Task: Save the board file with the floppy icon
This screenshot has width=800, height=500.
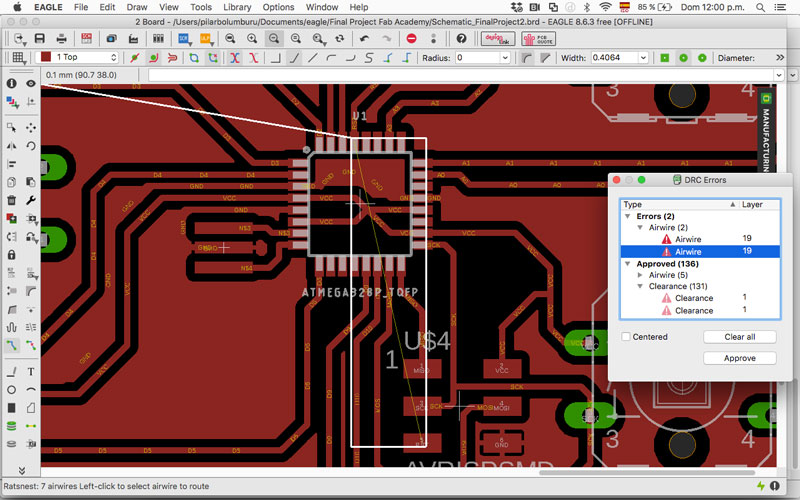Action: tap(39, 39)
